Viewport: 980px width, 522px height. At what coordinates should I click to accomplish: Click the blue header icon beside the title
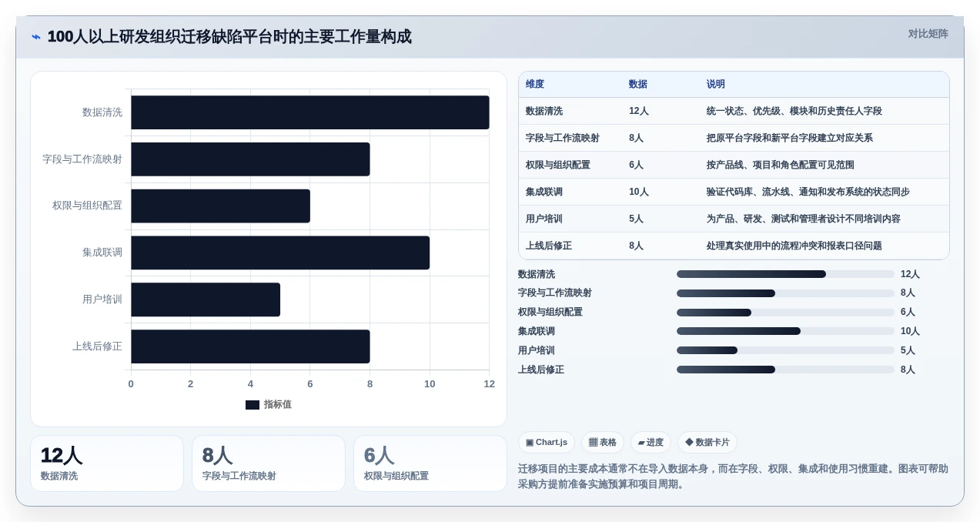click(36, 36)
